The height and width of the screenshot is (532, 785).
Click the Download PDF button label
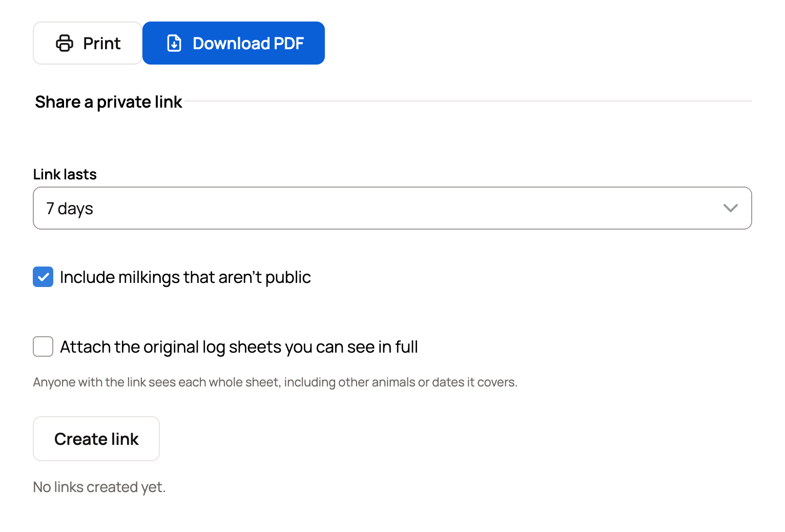(x=249, y=43)
